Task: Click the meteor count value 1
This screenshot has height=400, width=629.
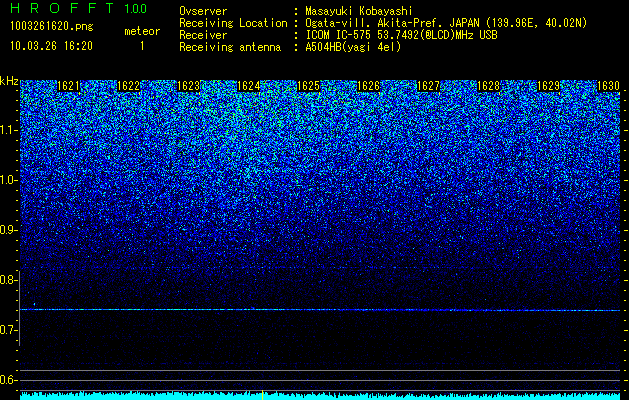Action: [x=142, y=46]
